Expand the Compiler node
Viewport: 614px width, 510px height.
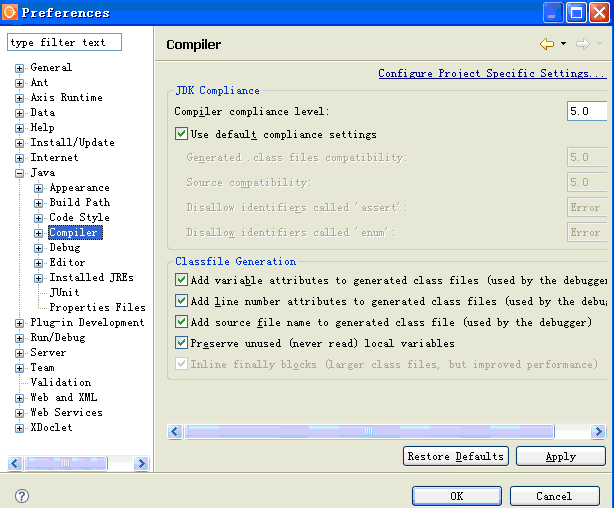38,233
